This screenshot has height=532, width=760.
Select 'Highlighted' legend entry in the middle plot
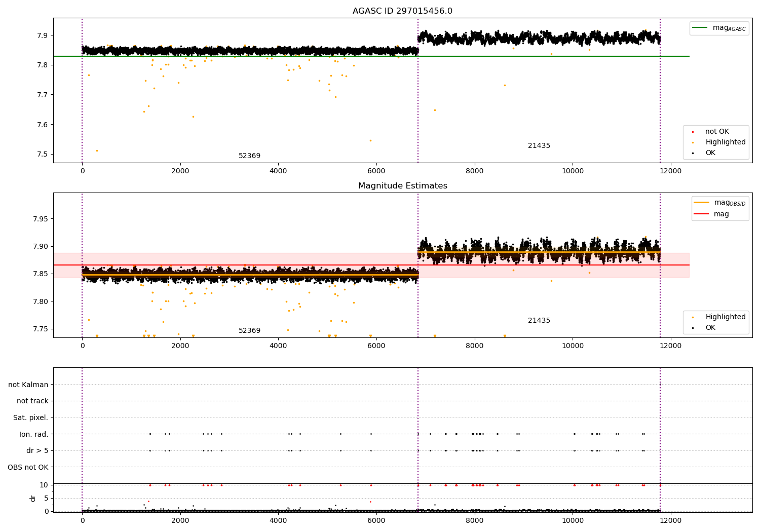click(x=726, y=317)
